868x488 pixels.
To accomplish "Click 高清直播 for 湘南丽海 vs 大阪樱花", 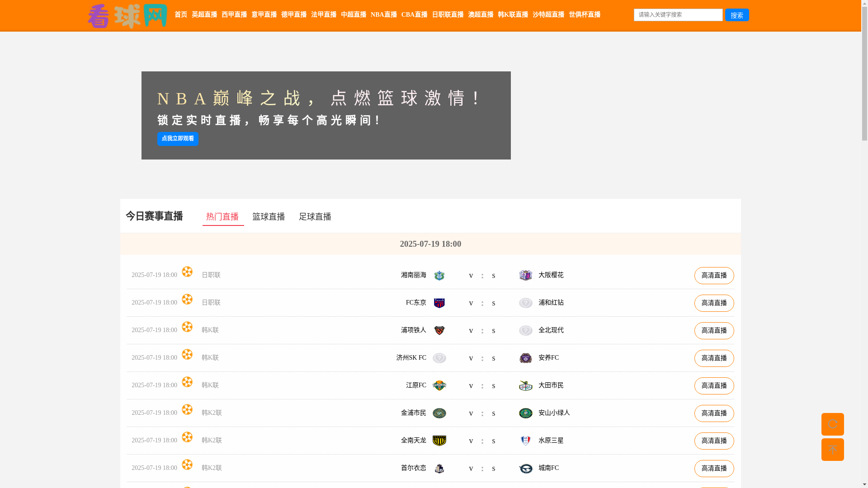I will tap(714, 276).
